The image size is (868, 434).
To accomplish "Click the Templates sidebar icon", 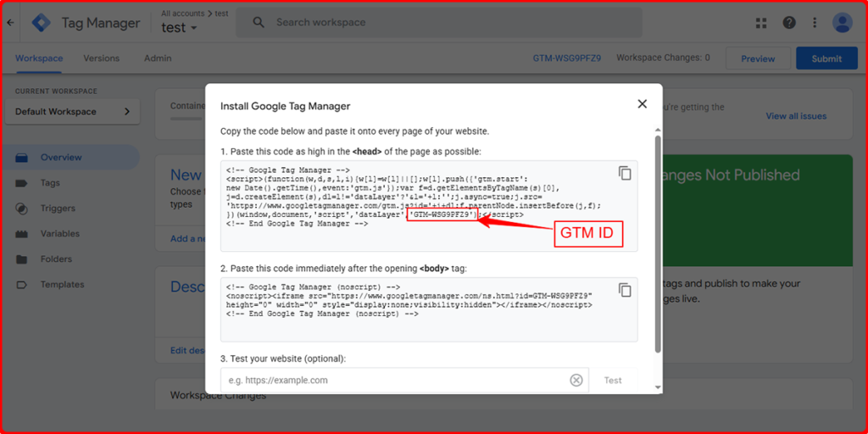I will click(21, 285).
